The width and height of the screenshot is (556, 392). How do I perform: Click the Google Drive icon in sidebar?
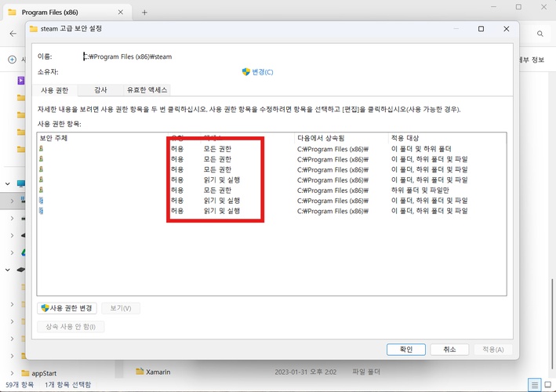[x=23, y=252]
